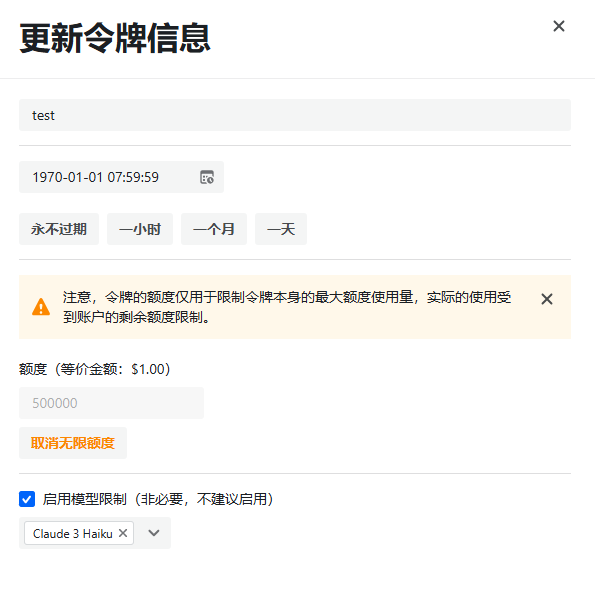Choose the 一小时 expiry option
Screen dimensions: 595x604
[140, 229]
